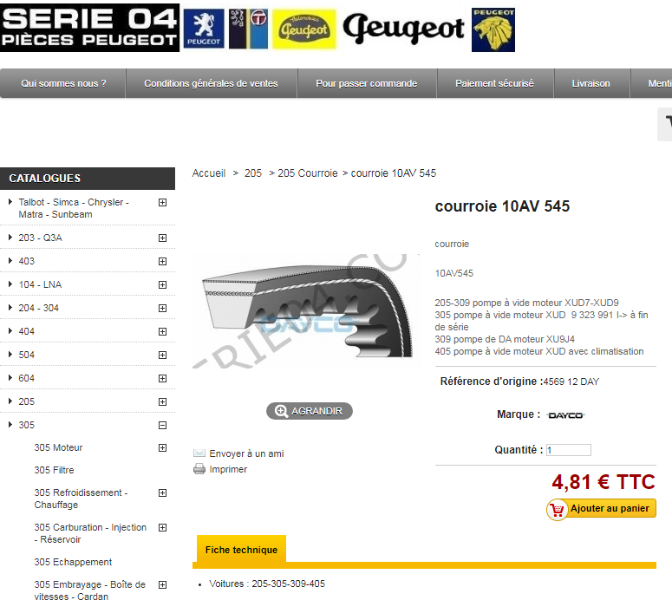Open 205 in breadcrumb
The width and height of the screenshot is (672, 600).
253,173
